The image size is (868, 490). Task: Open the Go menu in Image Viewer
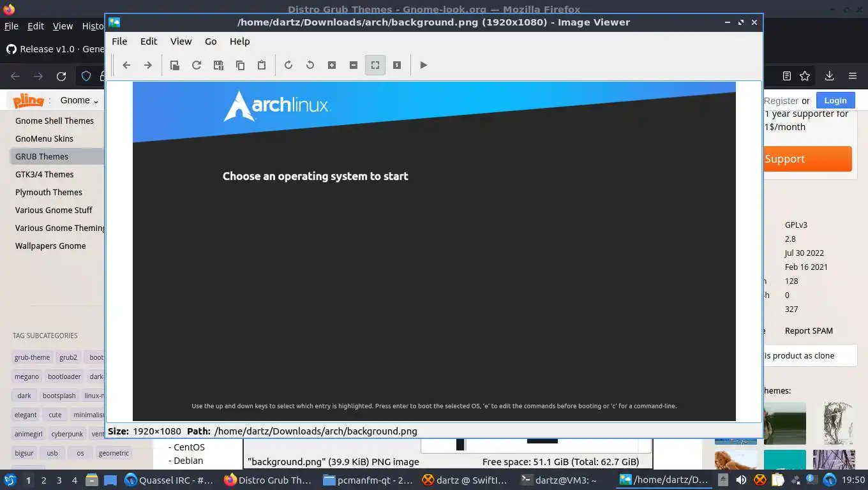[x=211, y=41]
